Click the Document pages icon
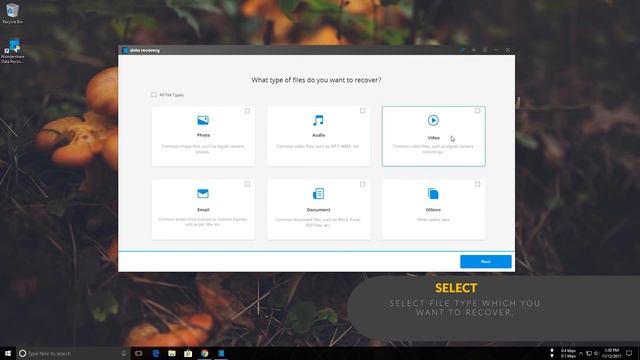The width and height of the screenshot is (640, 360). click(x=318, y=193)
